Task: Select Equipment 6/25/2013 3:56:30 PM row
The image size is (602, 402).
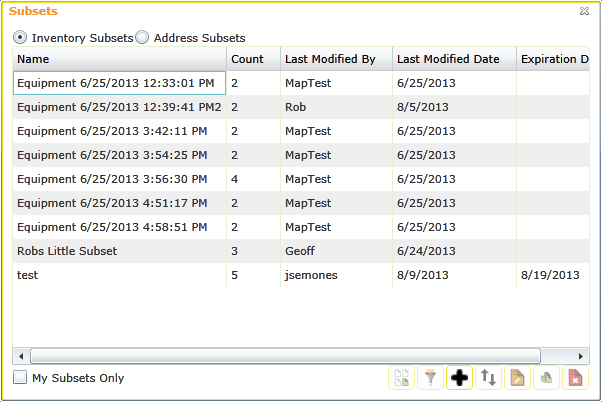Action: (301, 179)
